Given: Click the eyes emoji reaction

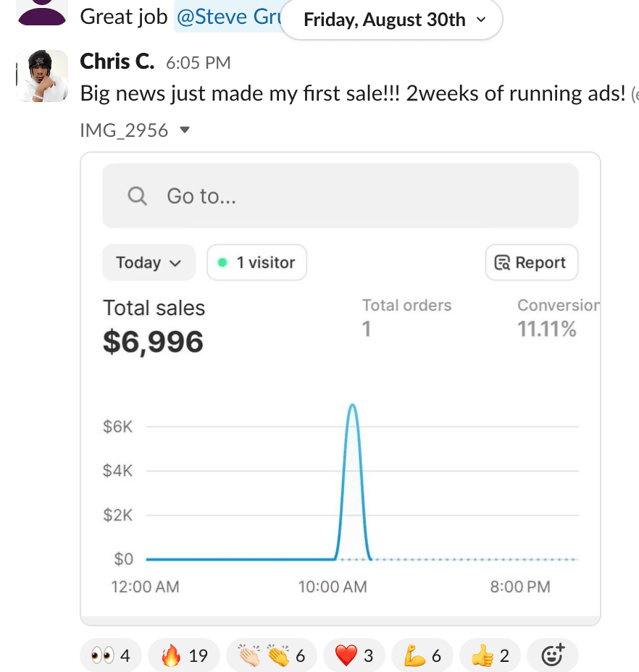Looking at the screenshot, I should 111,656.
